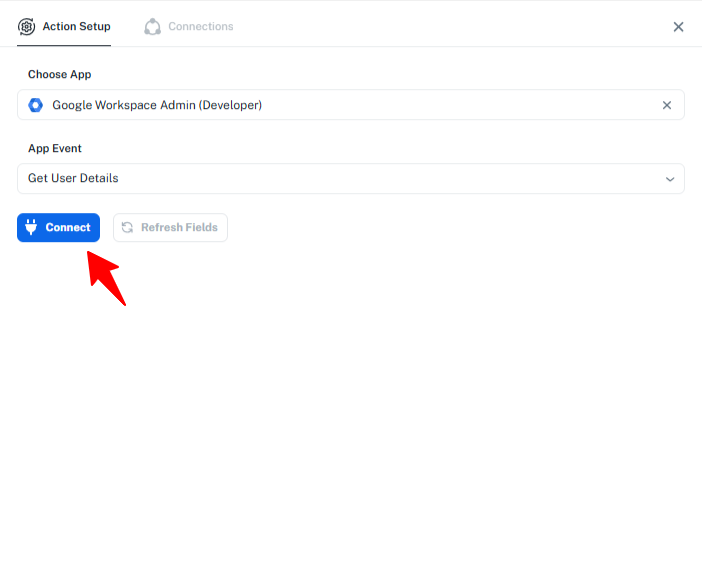Image resolution: width=702 pixels, height=568 pixels.
Task: Click the circular refresh arrows icon
Action: pyautogui.click(x=127, y=228)
